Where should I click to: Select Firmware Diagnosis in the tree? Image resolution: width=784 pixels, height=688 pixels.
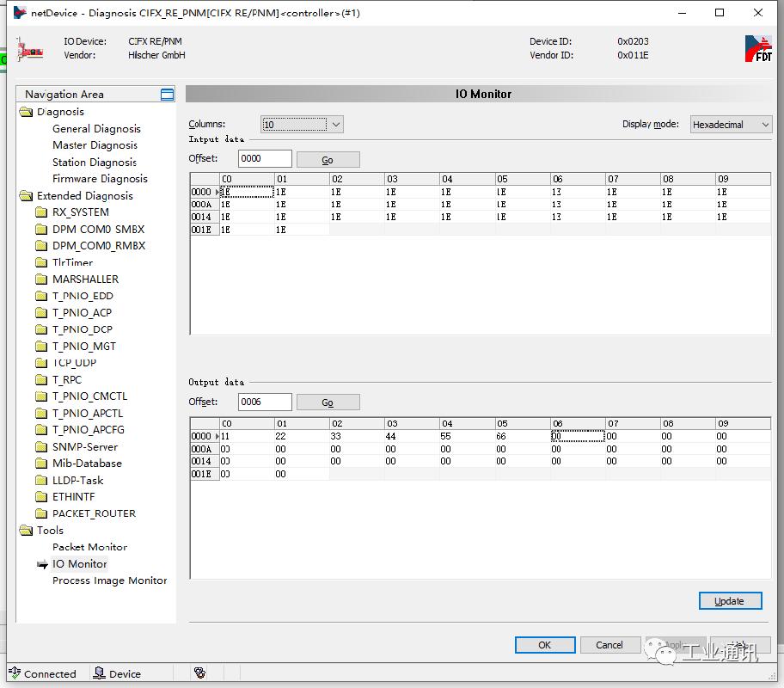coord(100,179)
